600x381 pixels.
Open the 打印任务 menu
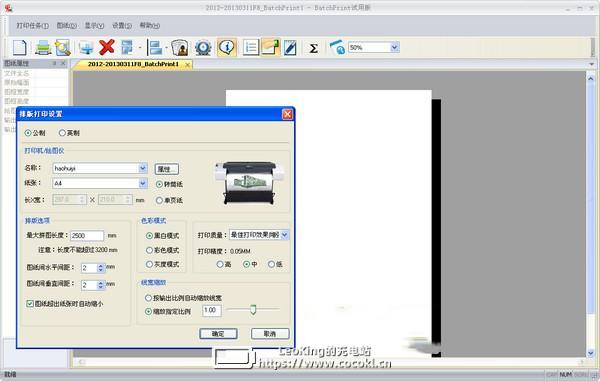point(33,26)
